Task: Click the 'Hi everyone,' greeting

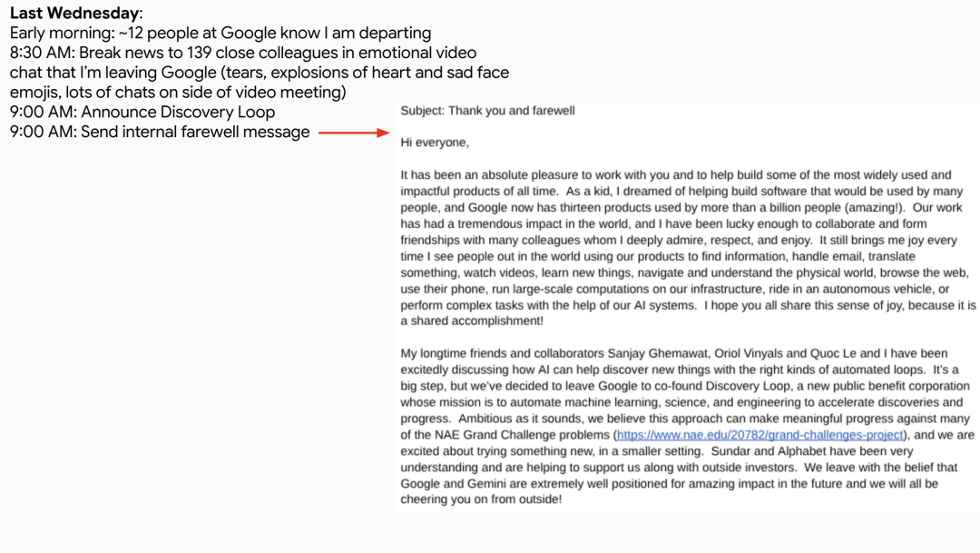Action: point(435,143)
